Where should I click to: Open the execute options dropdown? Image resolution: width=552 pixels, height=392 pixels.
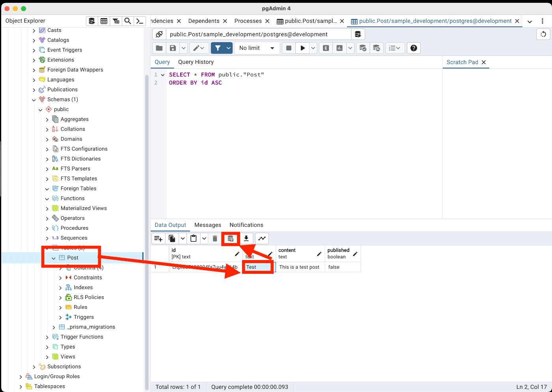[x=313, y=48]
